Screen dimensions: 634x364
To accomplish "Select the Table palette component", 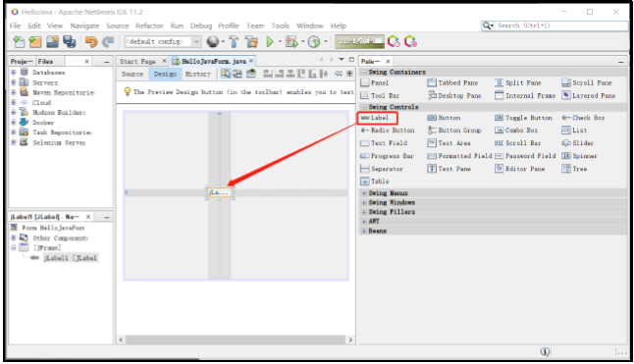I will [375, 182].
